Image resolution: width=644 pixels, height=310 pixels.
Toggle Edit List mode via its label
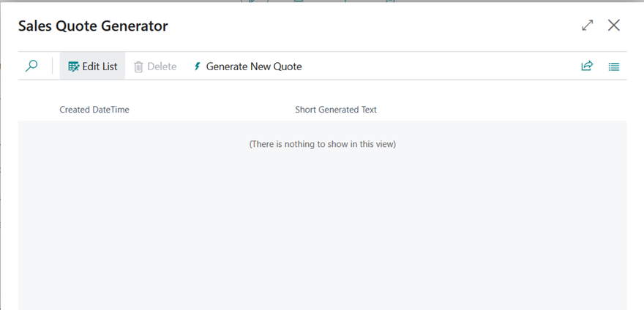pyautogui.click(x=100, y=67)
